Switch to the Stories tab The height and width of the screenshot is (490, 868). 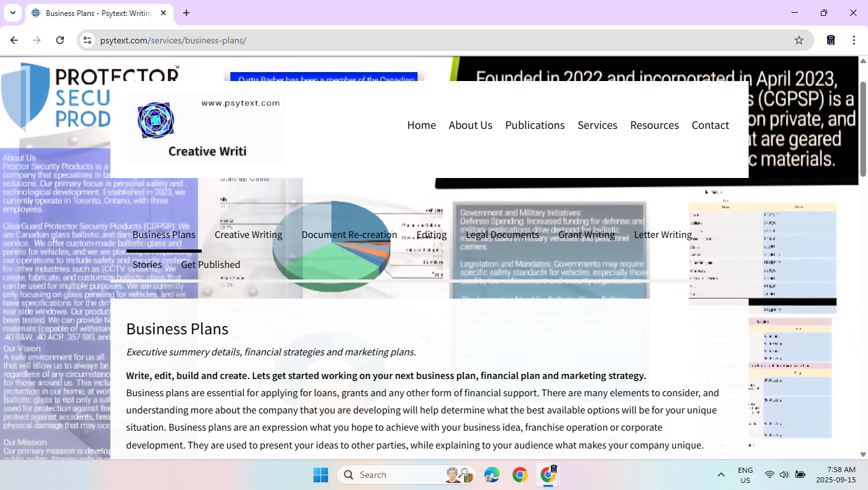[147, 265]
